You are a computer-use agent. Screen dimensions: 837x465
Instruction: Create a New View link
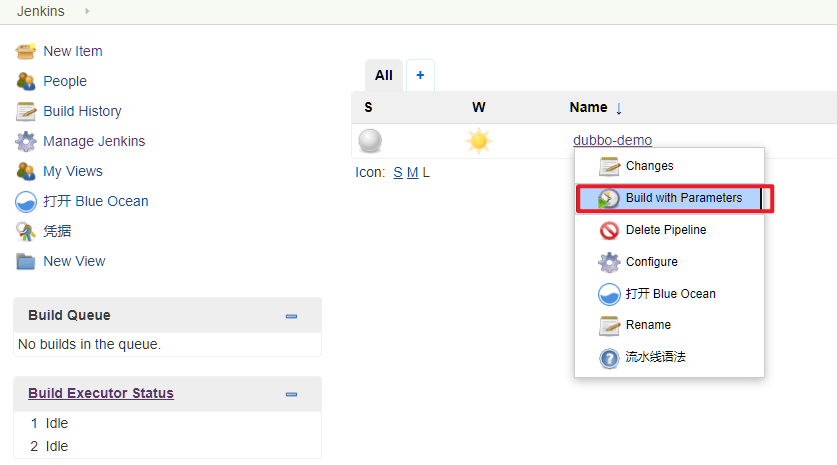tap(74, 261)
